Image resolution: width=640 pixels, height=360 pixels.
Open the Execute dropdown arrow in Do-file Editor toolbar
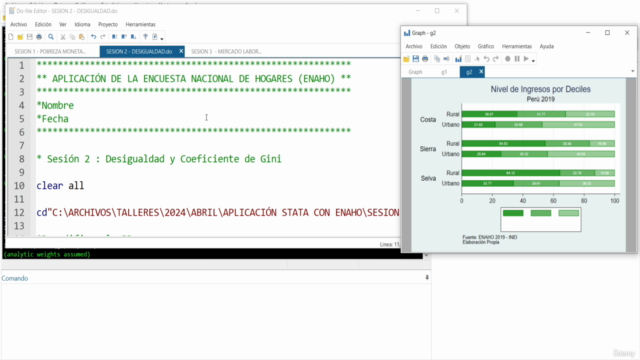click(162, 38)
